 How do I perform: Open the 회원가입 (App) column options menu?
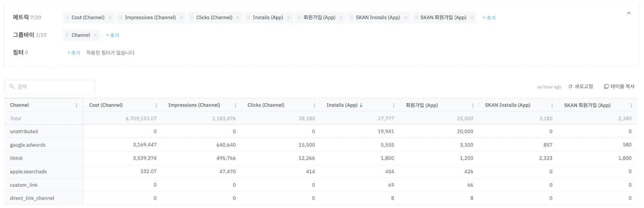coord(473,106)
